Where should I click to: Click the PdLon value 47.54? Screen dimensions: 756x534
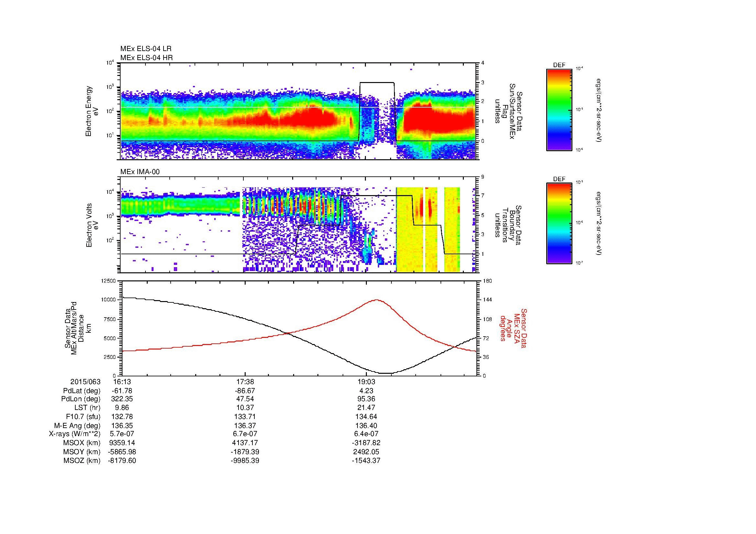pos(245,399)
